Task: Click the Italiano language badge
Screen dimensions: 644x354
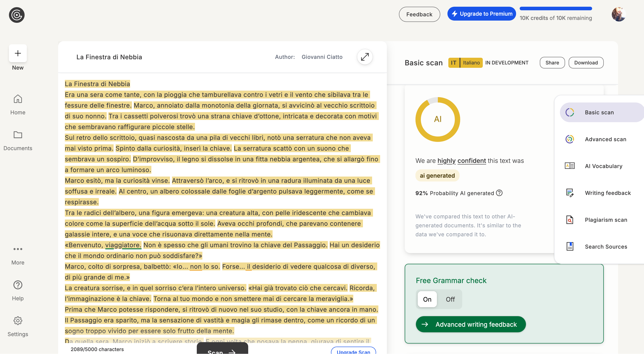Action: click(471, 63)
